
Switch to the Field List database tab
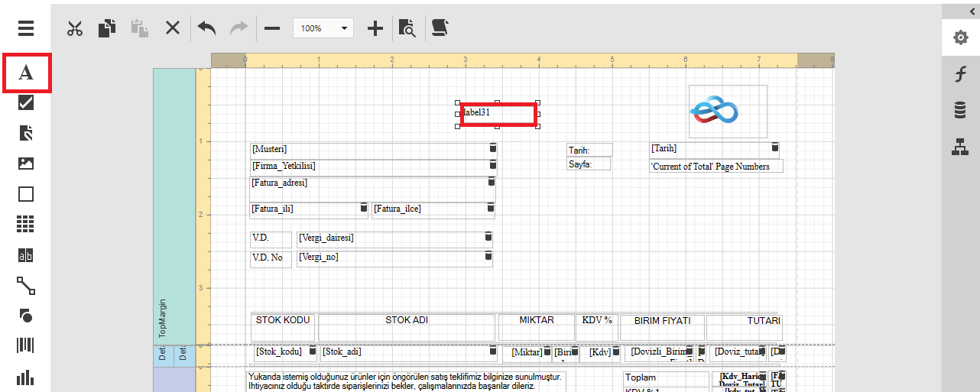[x=960, y=111]
